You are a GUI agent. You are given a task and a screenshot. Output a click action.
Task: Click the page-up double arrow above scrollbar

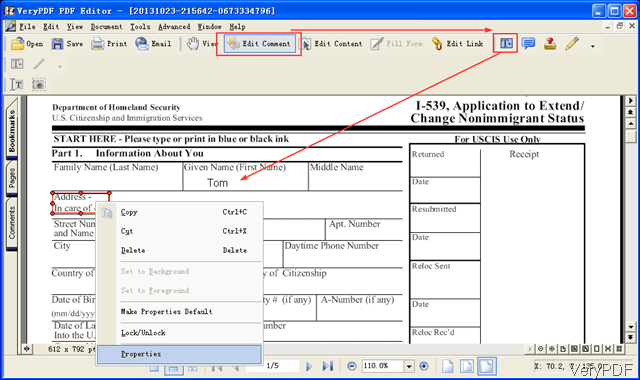(631, 112)
